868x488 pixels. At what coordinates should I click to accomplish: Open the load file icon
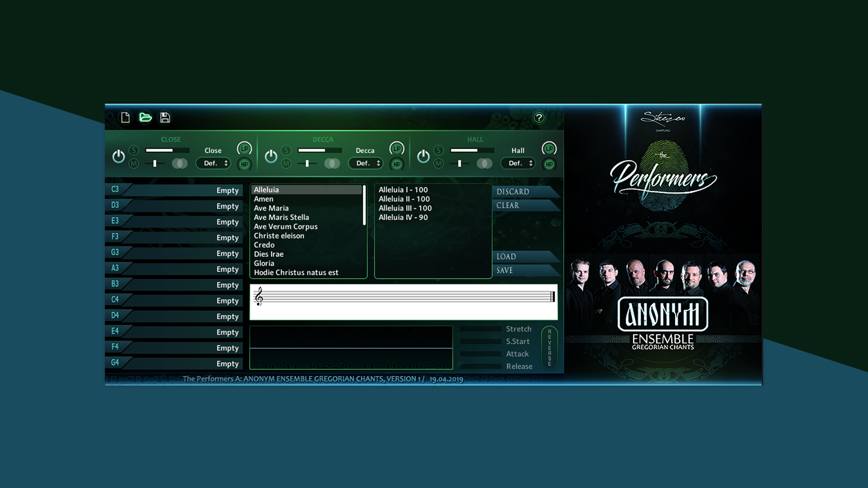click(146, 117)
